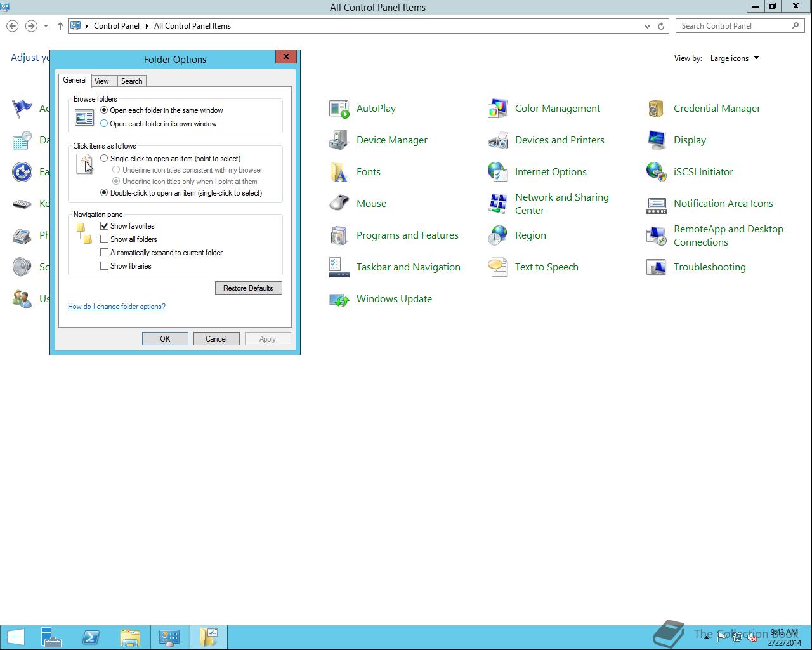Image resolution: width=812 pixels, height=650 pixels.
Task: Expand the address bar history dropdown
Action: pos(647,26)
